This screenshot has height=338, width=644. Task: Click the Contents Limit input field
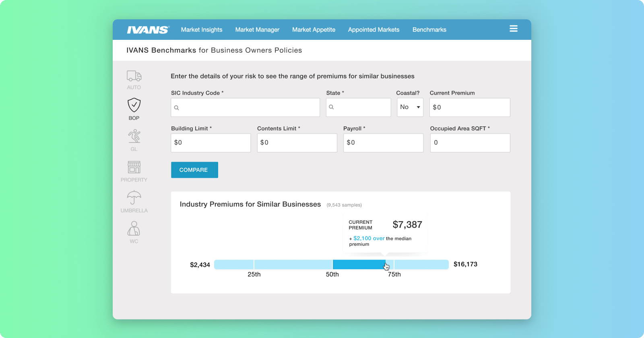coord(297,143)
